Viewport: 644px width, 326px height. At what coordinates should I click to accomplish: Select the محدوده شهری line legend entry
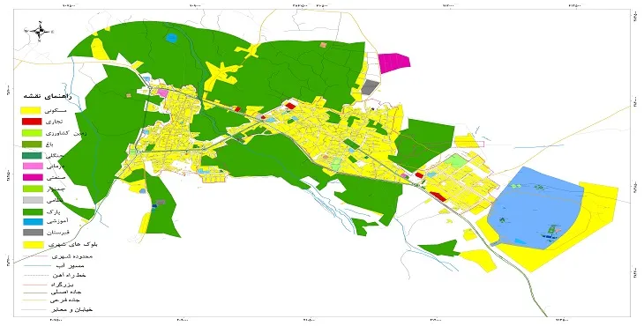[57, 256]
